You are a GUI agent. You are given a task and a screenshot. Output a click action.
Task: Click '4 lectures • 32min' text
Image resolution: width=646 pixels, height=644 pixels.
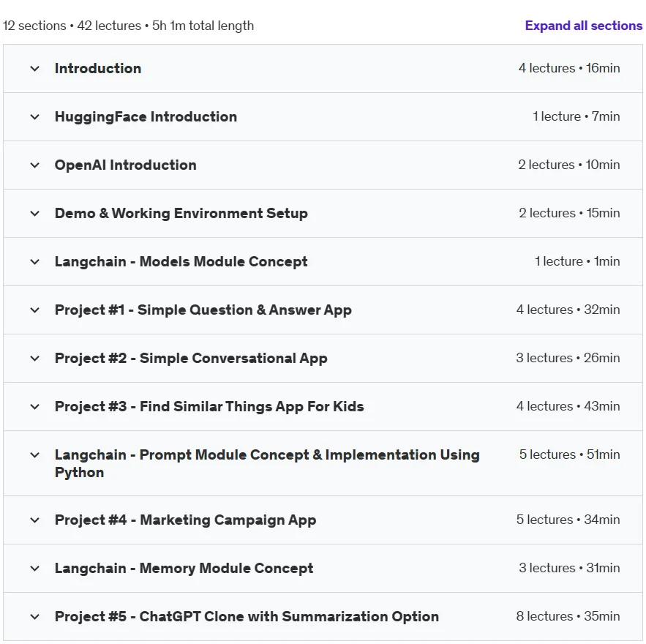[x=568, y=310]
